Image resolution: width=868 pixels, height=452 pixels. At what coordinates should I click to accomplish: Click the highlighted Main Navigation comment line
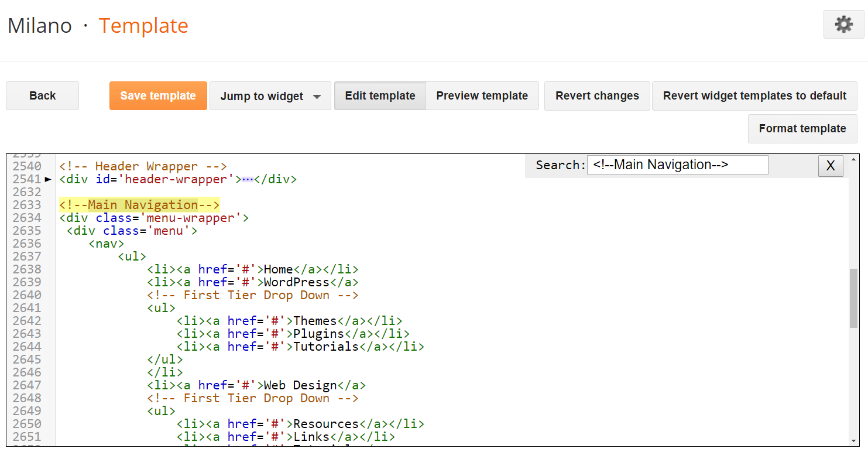point(139,205)
